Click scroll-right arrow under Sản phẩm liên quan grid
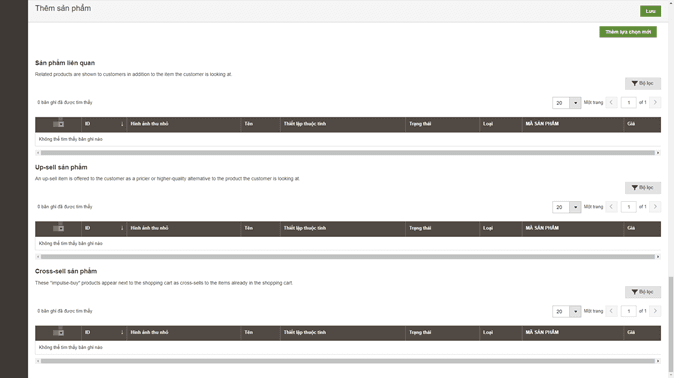The width and height of the screenshot is (674, 378). 658,153
